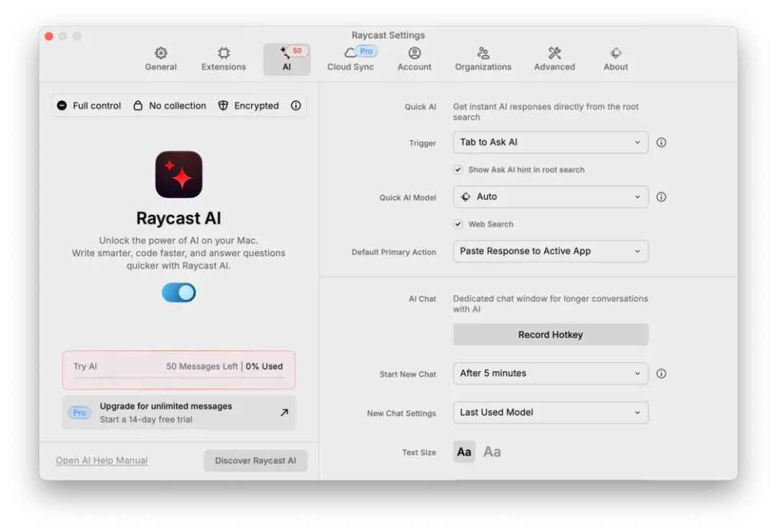Uncheck Show Ask AI hint in root search

pos(458,170)
